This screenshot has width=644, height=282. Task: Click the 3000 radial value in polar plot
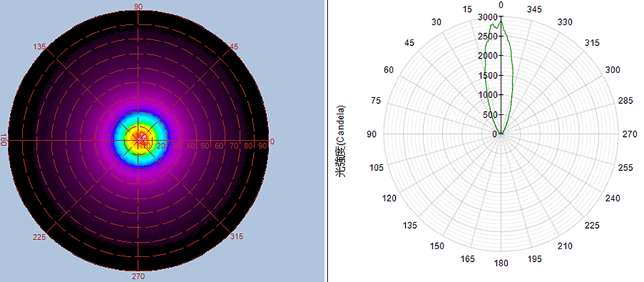[x=488, y=18]
